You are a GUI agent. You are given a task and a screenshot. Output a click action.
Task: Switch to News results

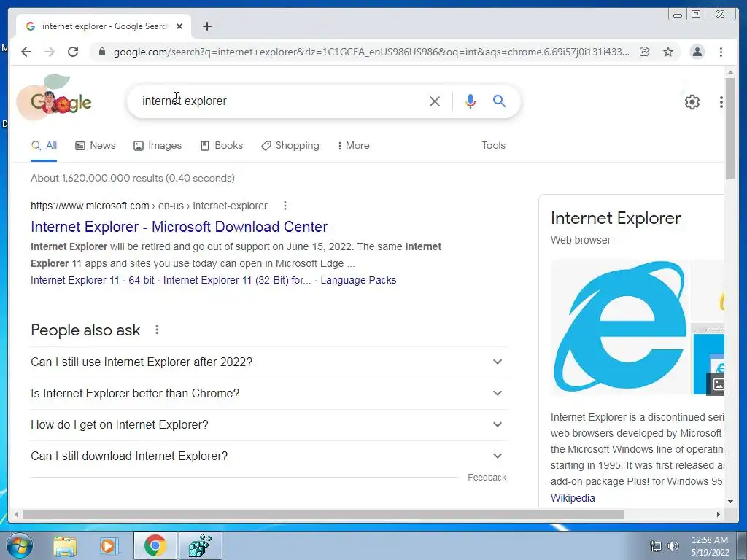[x=96, y=146]
